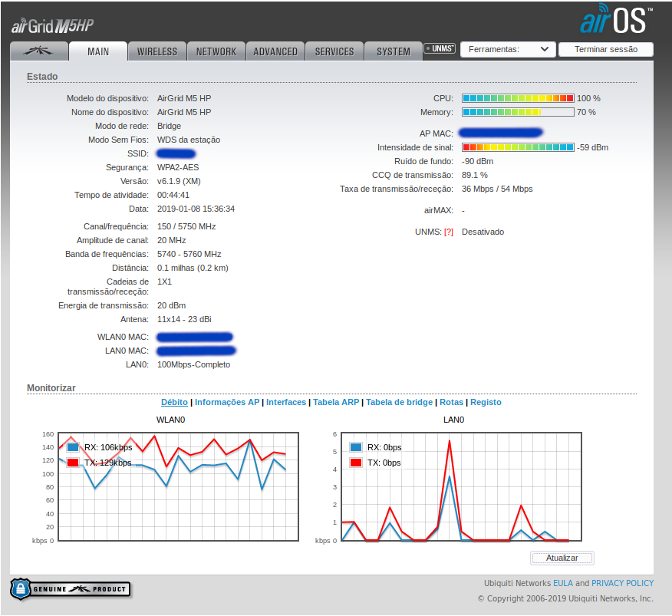Click the 11x14 - 23 dBi antenna value
Viewport: 672px width, 616px height.
184,319
